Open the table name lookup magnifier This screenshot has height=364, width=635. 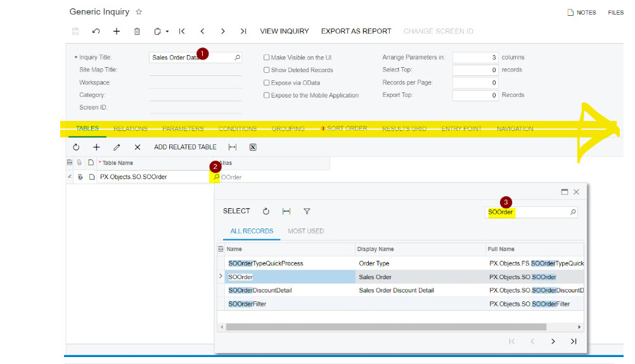click(216, 177)
